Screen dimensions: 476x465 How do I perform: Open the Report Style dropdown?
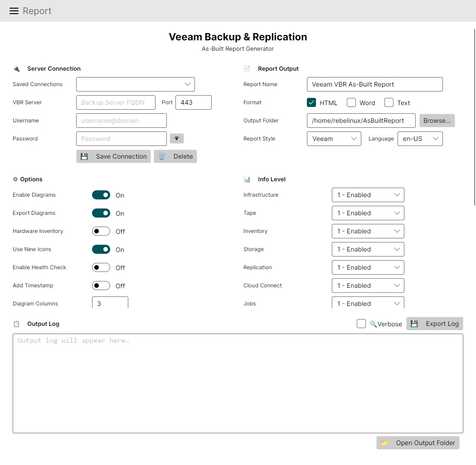334,139
